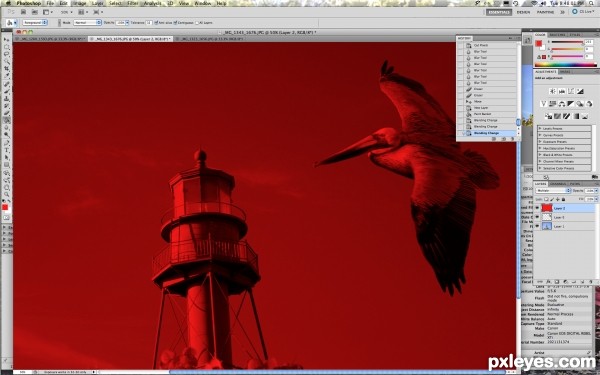Viewport: 600px width, 375px height.
Task: Click add layer mask icon
Action: pyautogui.click(x=557, y=282)
